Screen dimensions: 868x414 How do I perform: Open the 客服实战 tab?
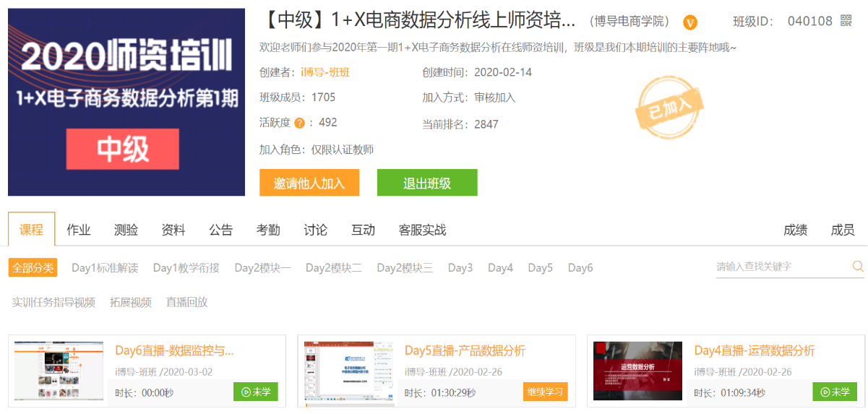pyautogui.click(x=422, y=230)
